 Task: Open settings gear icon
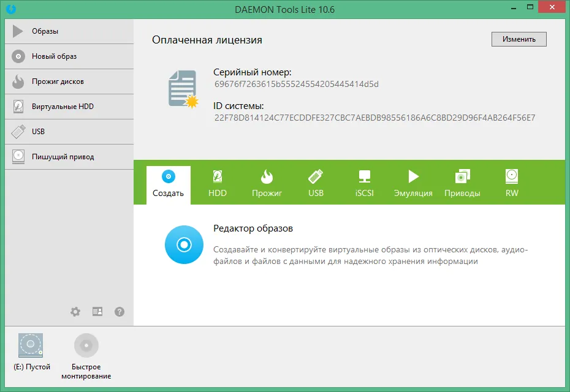coord(75,312)
